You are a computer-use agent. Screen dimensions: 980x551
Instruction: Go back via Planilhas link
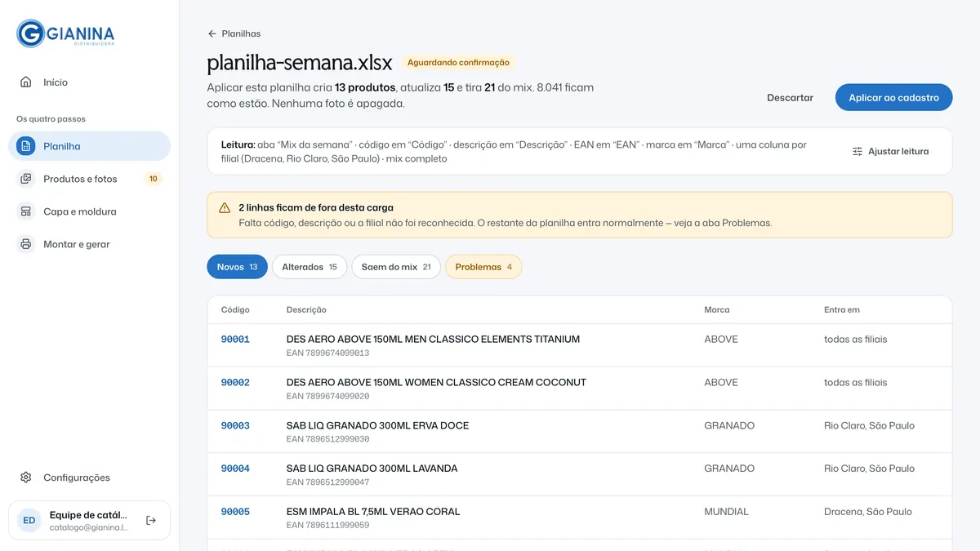pyautogui.click(x=234, y=33)
